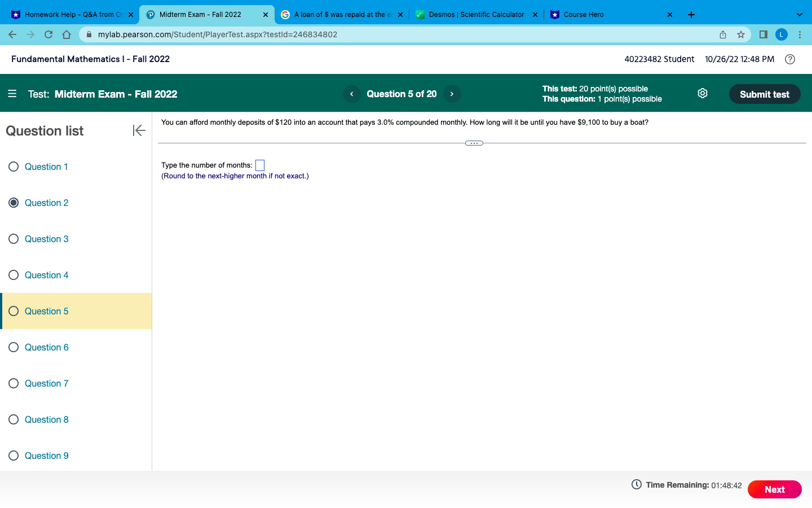
Task: Select the Question 9 radio button
Action: (14, 456)
